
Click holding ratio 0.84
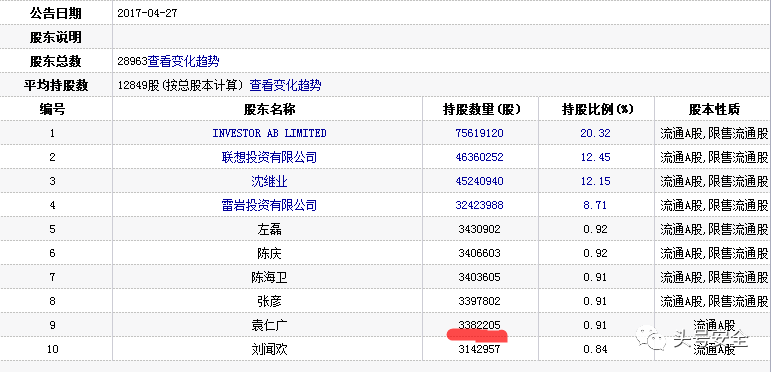(596, 349)
